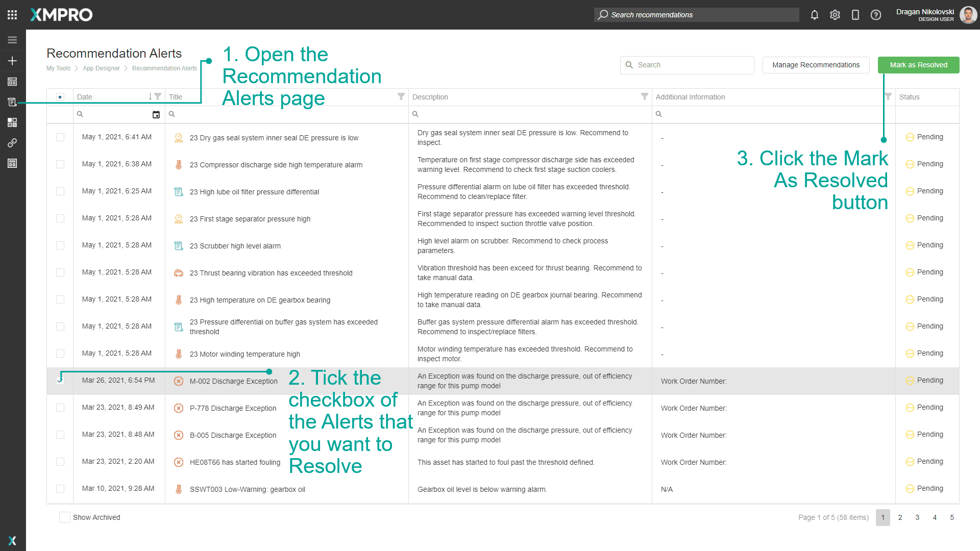
Task: Click the notifications bell icon
Action: coord(815,15)
